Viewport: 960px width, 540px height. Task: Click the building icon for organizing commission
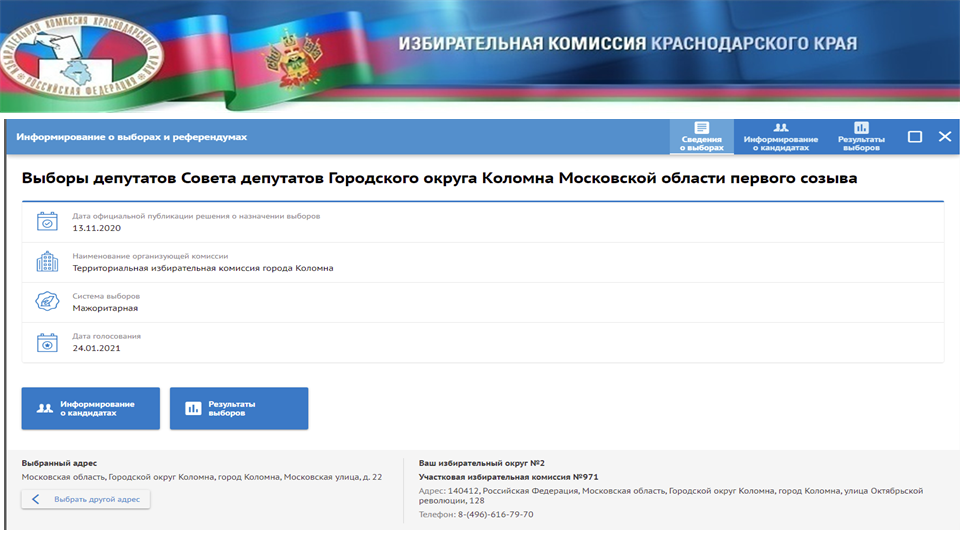(47, 262)
